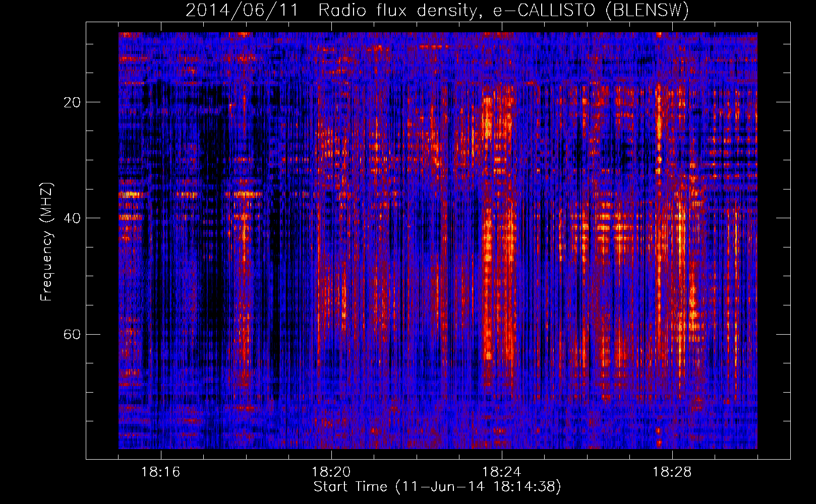Click the 'Start Time (11-Jun-14 18:14:38)' axis label
Viewport: 816px width, 504px height.
[437, 487]
